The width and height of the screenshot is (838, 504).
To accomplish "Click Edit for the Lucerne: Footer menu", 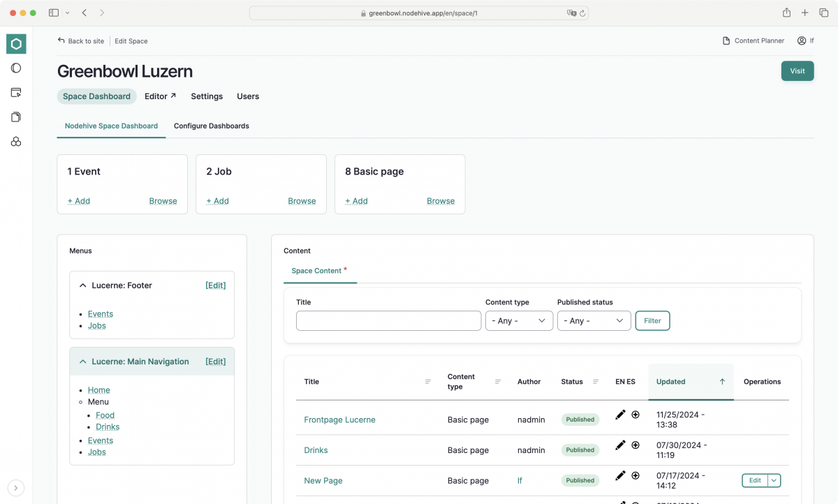I will pos(216,286).
